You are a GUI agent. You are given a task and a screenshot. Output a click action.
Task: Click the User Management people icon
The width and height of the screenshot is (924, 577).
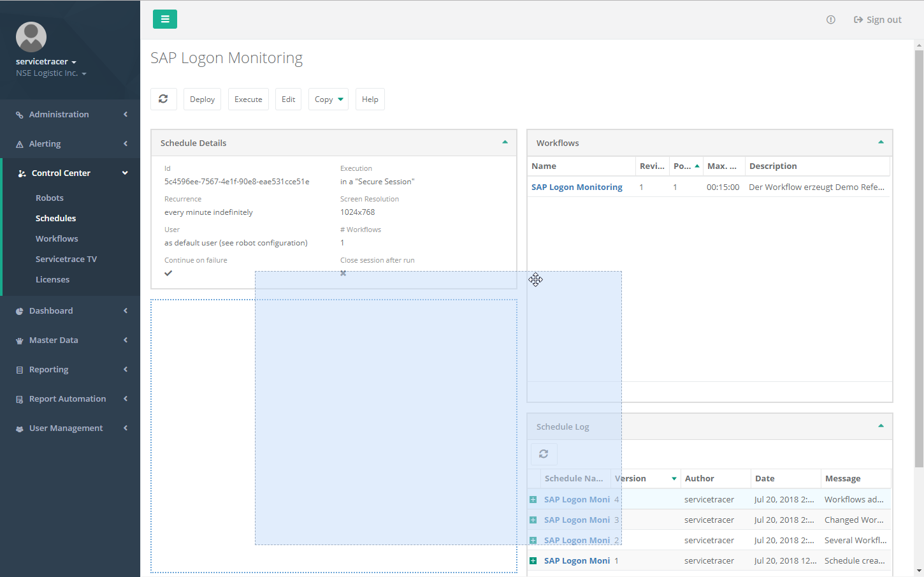click(x=20, y=428)
